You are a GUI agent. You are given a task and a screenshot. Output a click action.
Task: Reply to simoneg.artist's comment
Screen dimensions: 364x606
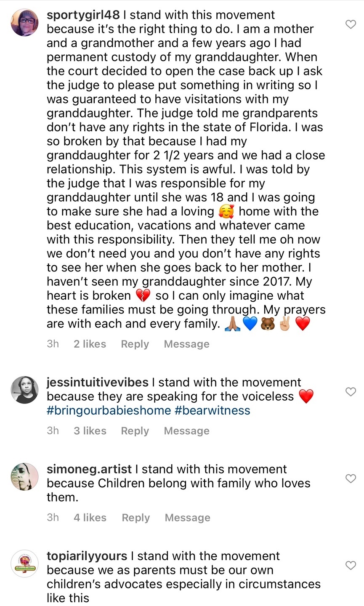(x=136, y=517)
